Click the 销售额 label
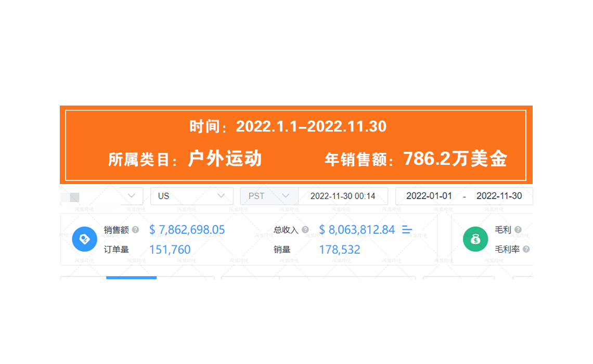This screenshot has width=593, height=364. click(117, 230)
